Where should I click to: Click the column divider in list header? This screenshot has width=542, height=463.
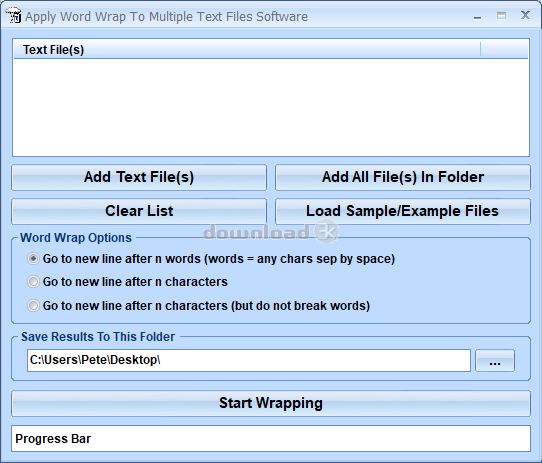[x=480, y=49]
